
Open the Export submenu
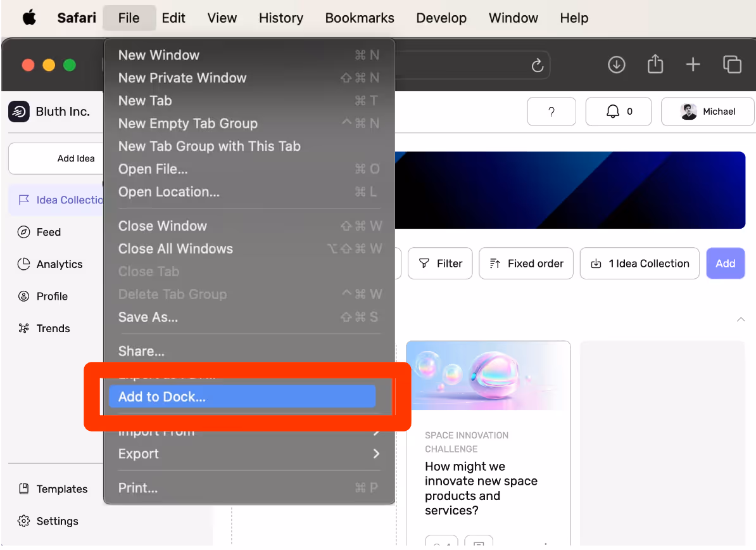tap(249, 454)
